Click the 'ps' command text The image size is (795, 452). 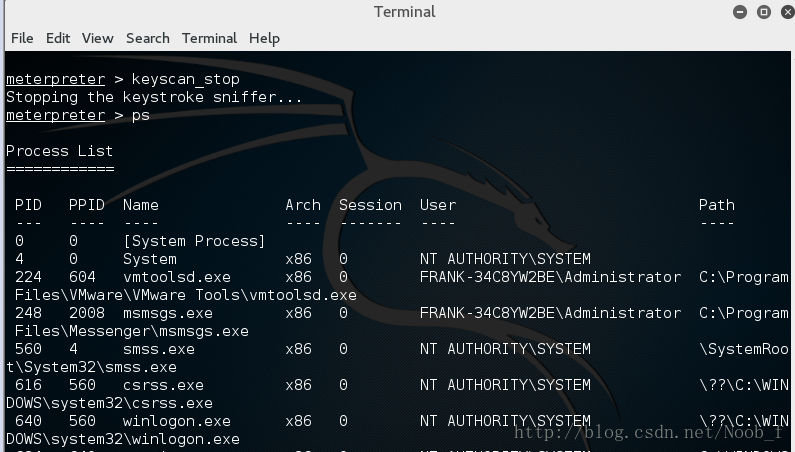tap(140, 116)
